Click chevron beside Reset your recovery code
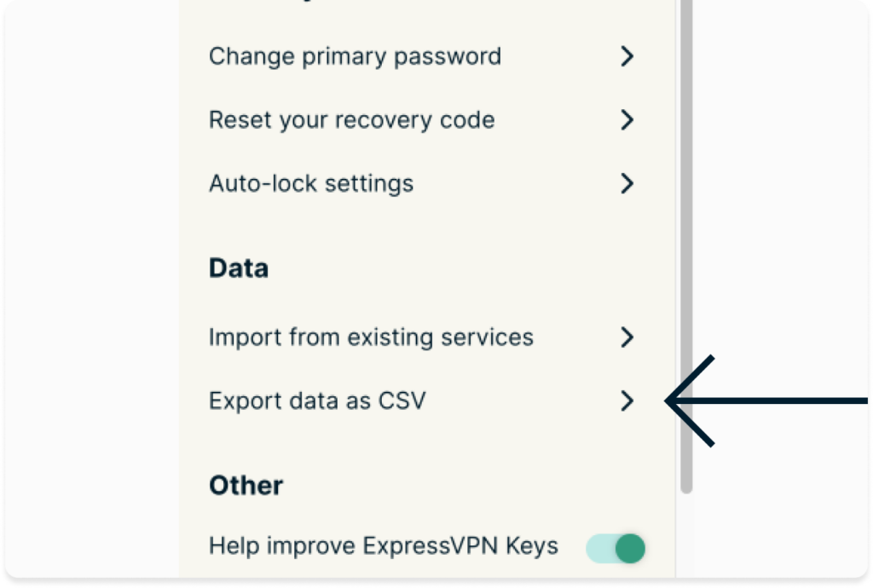 tap(627, 119)
